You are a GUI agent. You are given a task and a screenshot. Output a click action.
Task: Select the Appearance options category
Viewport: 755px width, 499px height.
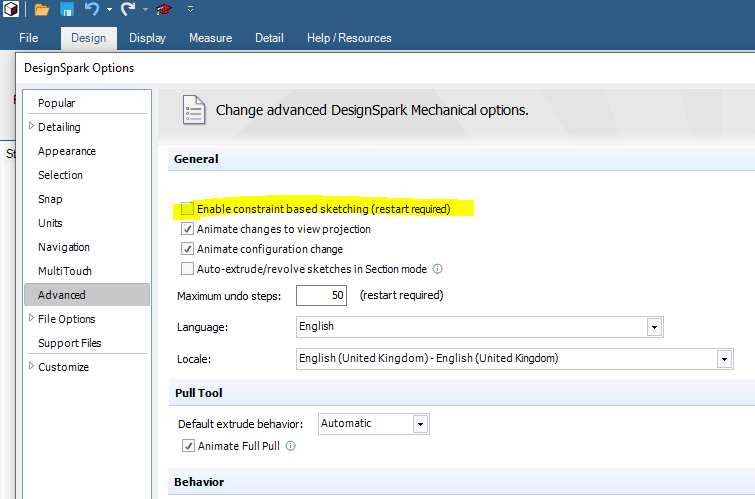pos(67,151)
